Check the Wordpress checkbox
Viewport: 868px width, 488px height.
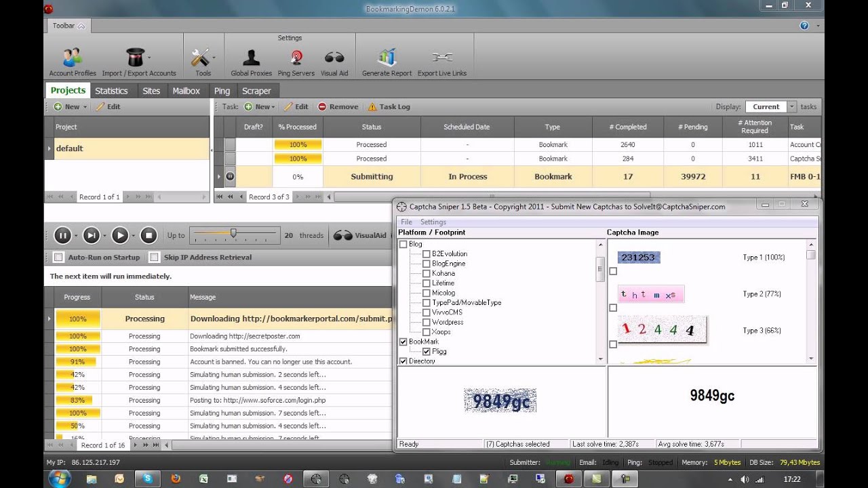pyautogui.click(x=427, y=322)
